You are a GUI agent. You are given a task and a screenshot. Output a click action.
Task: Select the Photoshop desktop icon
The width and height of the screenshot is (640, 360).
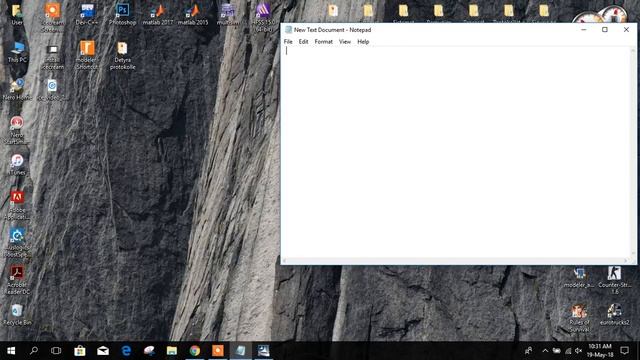pos(122,14)
